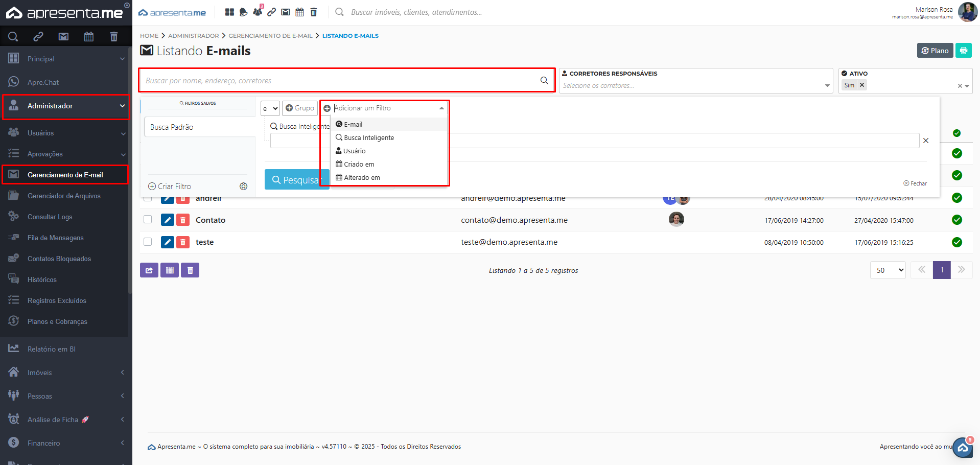Click the magnifier icon in email search box
This screenshot has width=980, height=465.
click(544, 81)
